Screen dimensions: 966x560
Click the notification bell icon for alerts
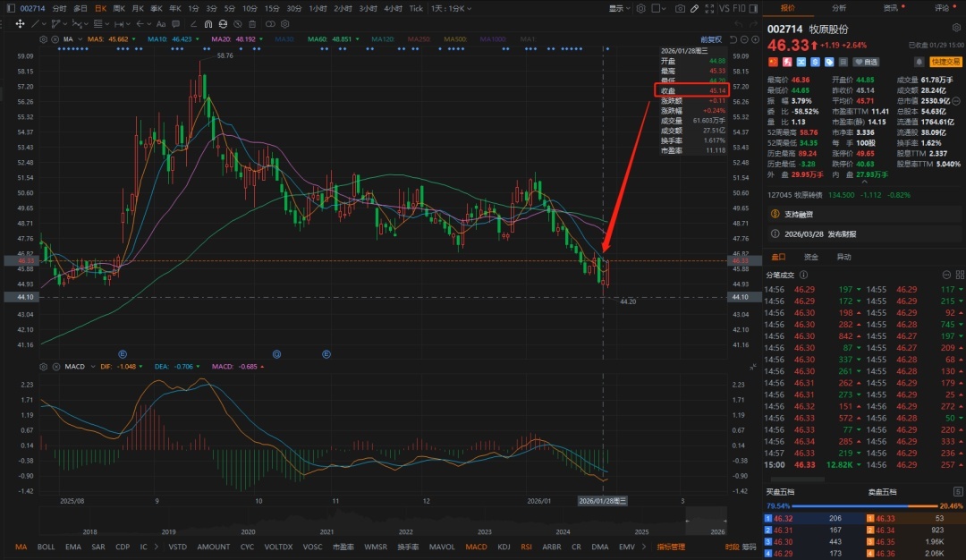coord(919,62)
